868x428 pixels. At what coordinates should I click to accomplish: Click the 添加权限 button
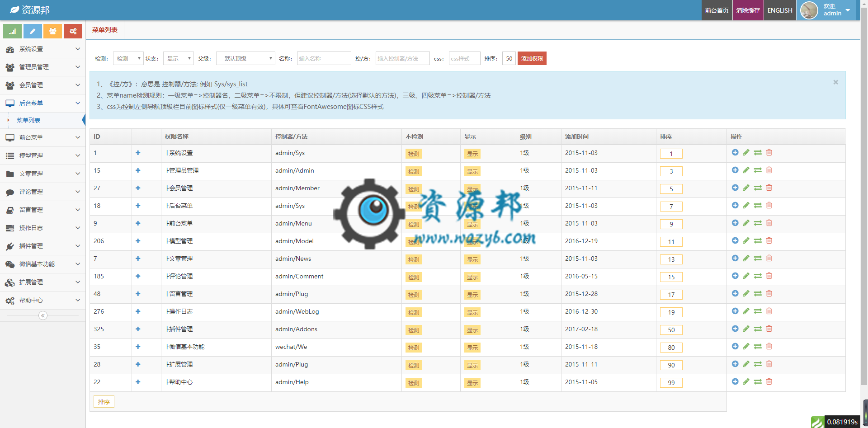point(532,58)
